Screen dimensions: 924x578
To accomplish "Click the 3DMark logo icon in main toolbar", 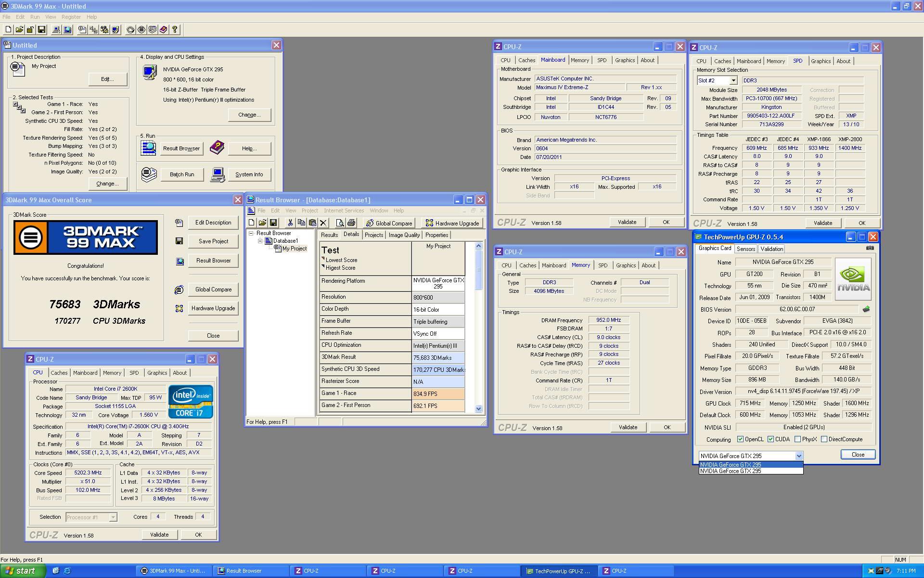I will coord(141,30).
